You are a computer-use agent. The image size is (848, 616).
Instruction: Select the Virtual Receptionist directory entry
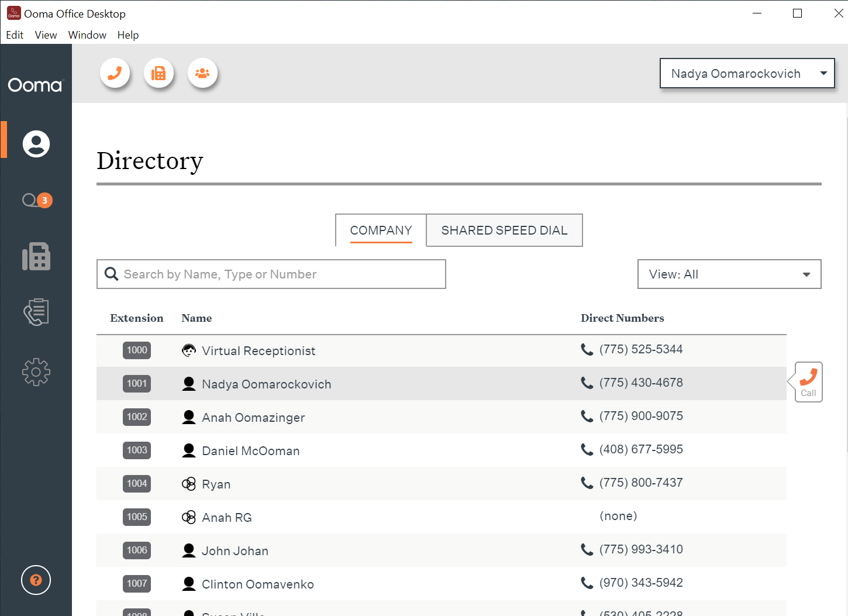pos(258,351)
